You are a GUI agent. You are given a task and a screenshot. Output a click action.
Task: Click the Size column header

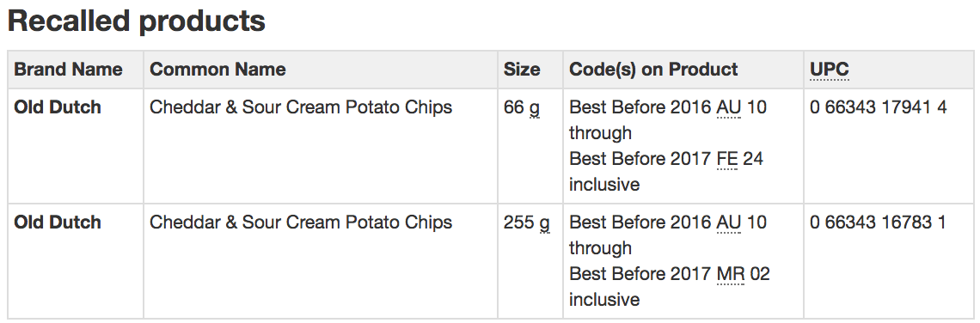tap(522, 70)
